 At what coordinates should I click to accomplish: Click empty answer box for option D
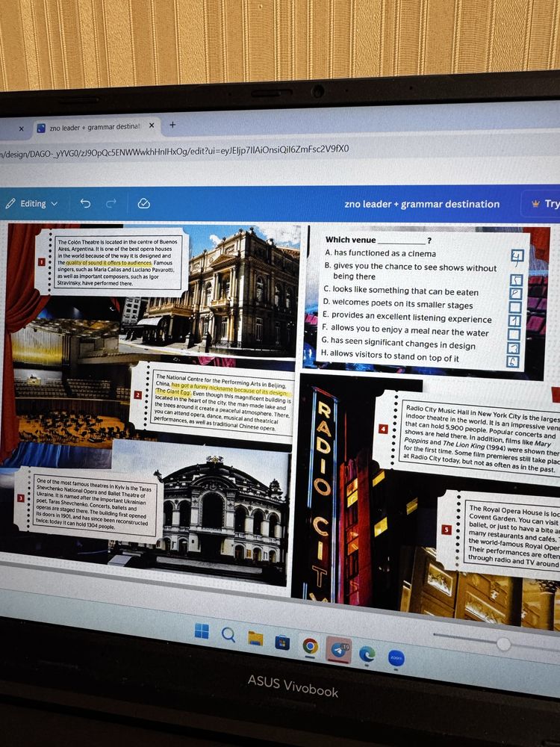coord(514,307)
